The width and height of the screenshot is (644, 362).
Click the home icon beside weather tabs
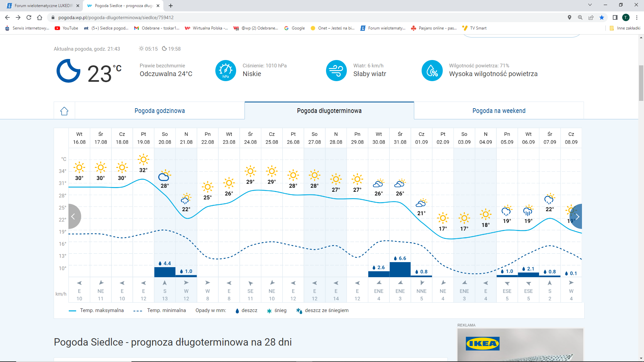click(64, 111)
